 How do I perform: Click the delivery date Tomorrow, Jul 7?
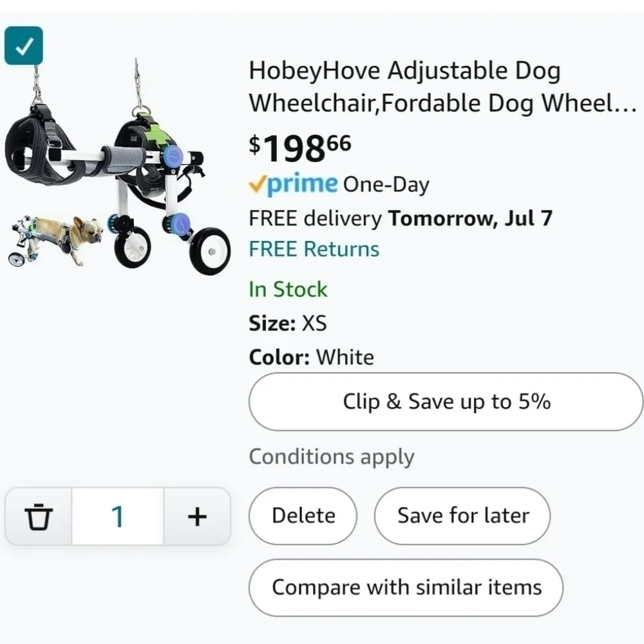coord(470,218)
